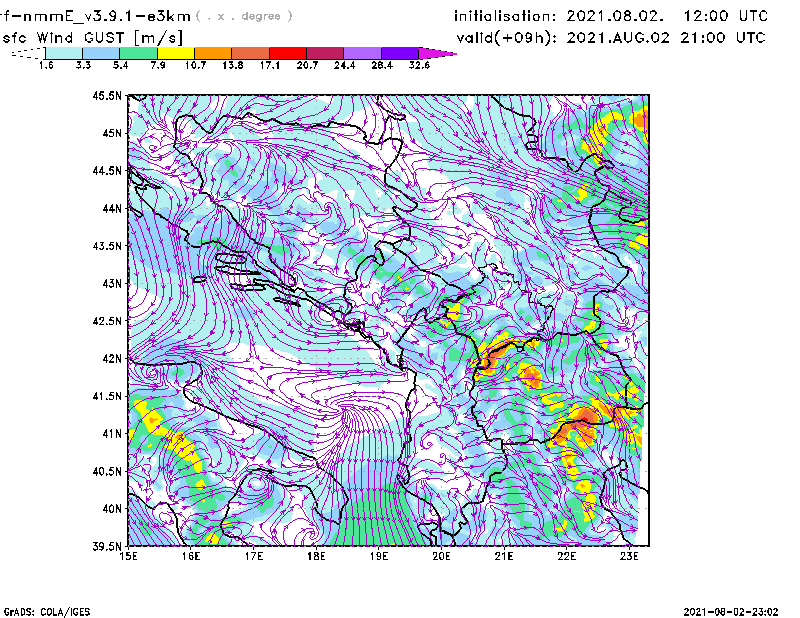Click the orange 10.7–13.8 legend swatch
This screenshot has height=618, width=800.
coord(213,53)
